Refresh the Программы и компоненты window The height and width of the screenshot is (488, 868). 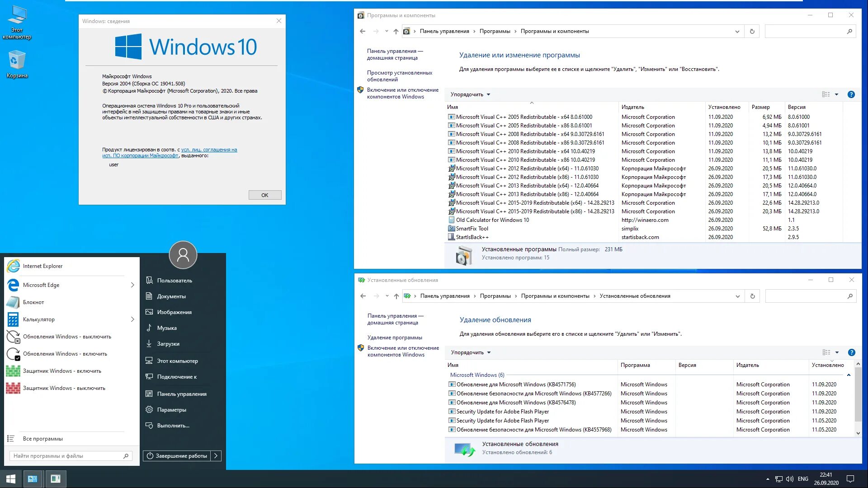pos(752,31)
